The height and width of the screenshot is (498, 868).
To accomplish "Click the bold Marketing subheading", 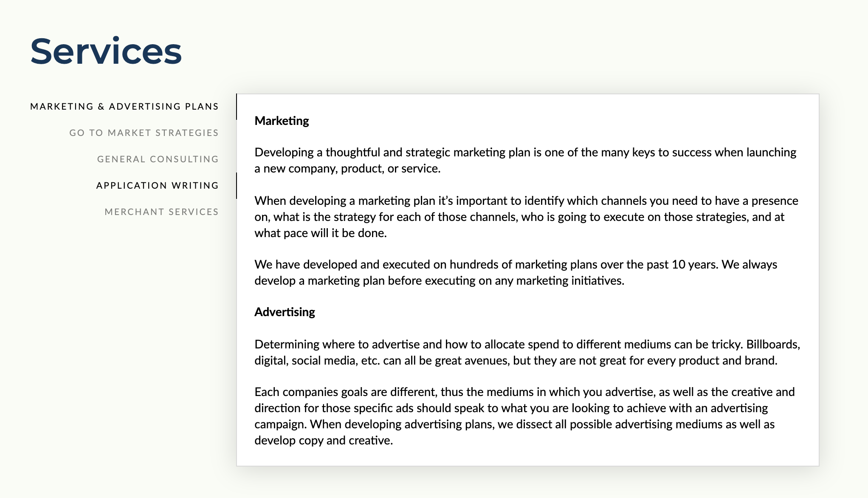I will coord(282,121).
